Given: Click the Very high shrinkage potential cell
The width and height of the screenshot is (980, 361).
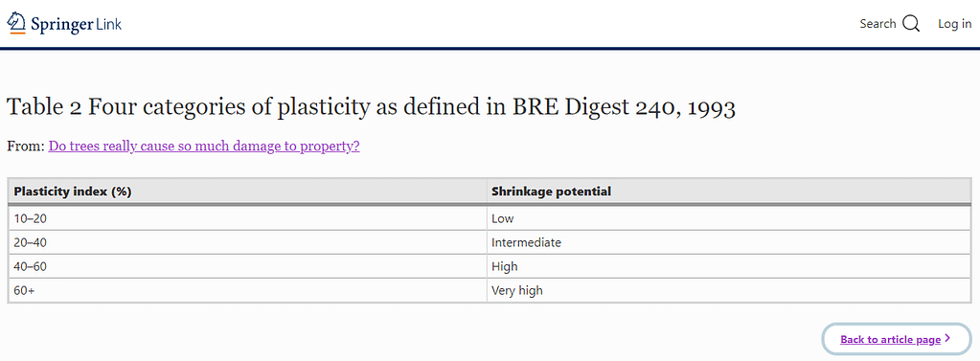Looking at the screenshot, I should point(729,290).
